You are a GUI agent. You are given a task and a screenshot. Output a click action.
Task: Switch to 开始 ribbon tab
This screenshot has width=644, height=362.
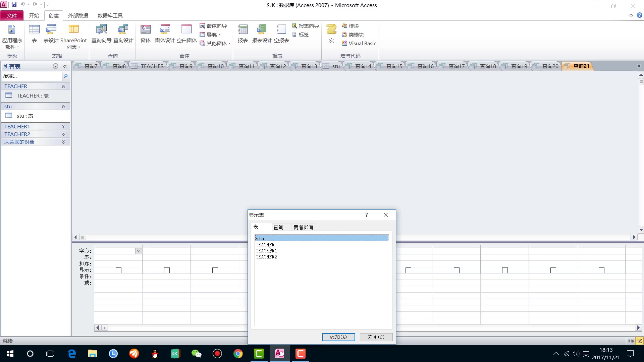click(x=34, y=15)
